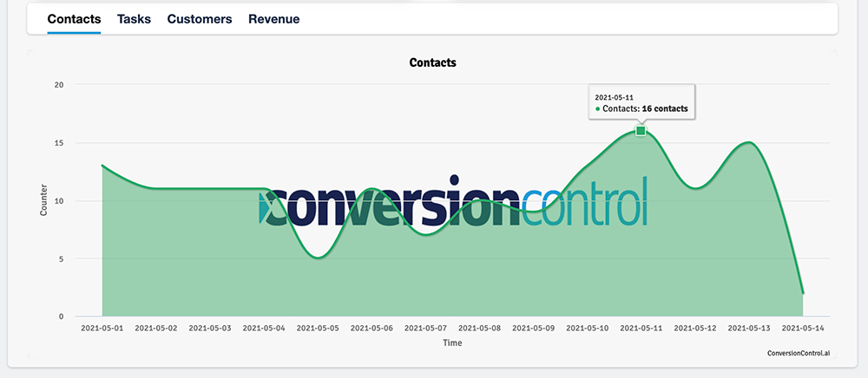
Task: Click the 2021-05-14 x-axis date label
Action: click(802, 329)
